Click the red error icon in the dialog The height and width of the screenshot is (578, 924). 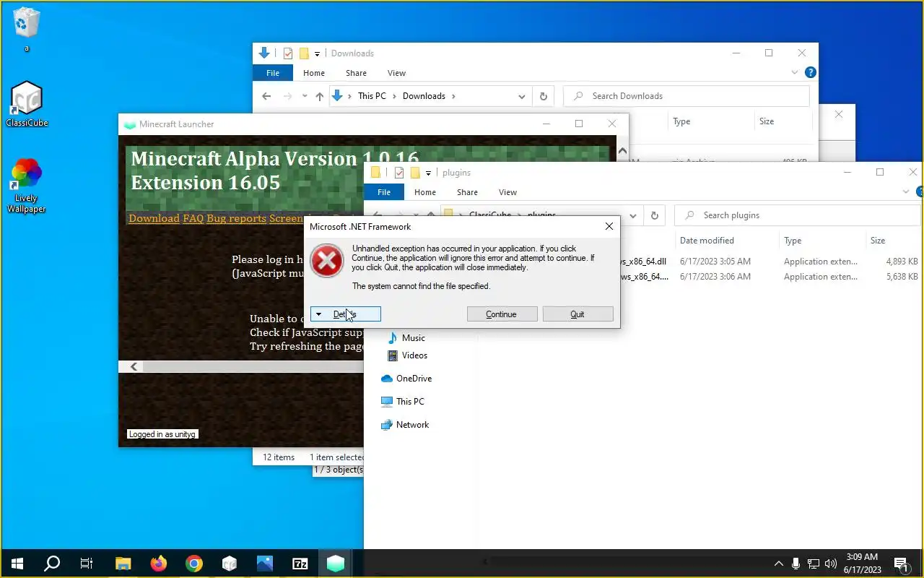click(x=327, y=261)
